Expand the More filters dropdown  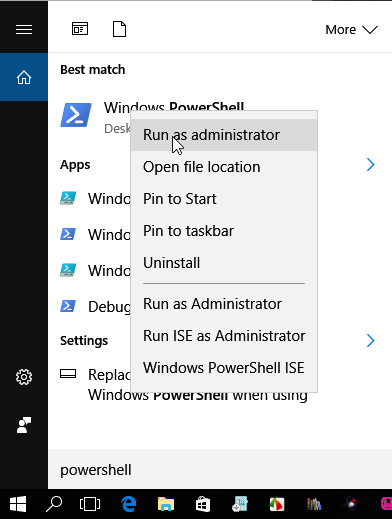coord(351,30)
